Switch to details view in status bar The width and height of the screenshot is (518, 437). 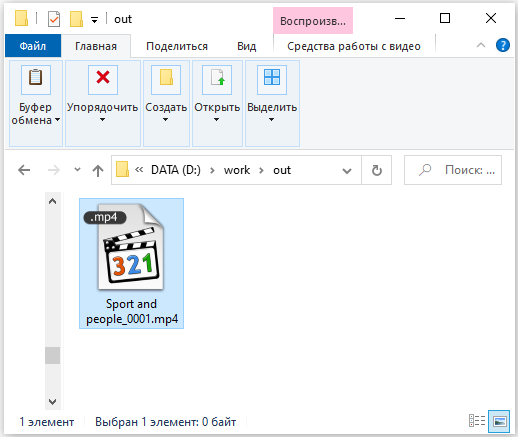[477, 421]
